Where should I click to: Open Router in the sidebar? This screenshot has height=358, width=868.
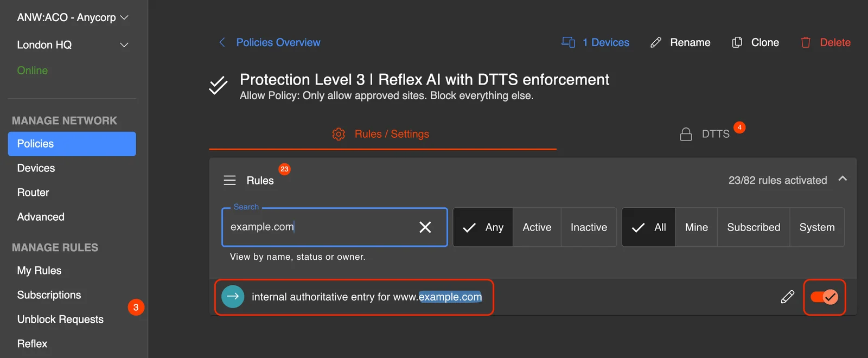point(72,193)
